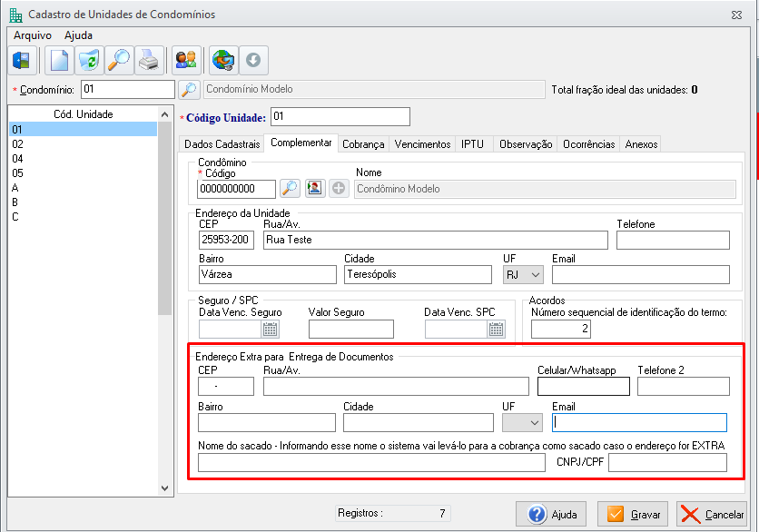
Task: Click the extra address Email field
Action: pyautogui.click(x=640, y=422)
